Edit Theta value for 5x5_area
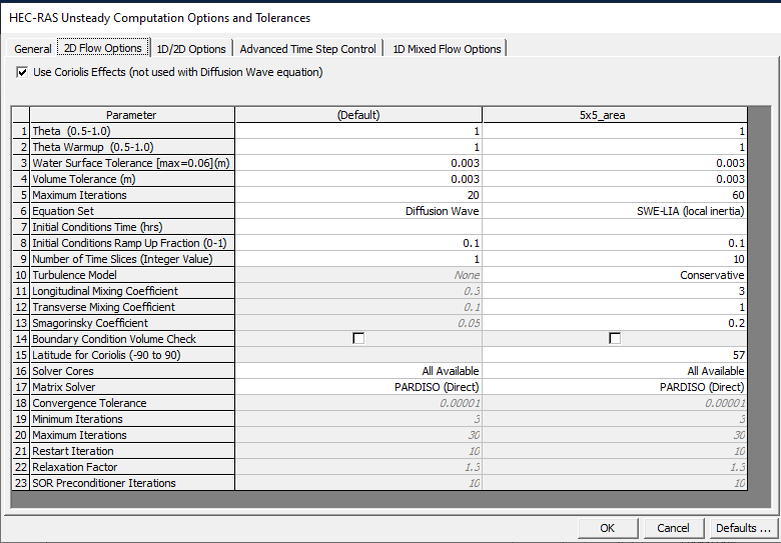Viewport: 781px width, 543px height. click(615, 131)
